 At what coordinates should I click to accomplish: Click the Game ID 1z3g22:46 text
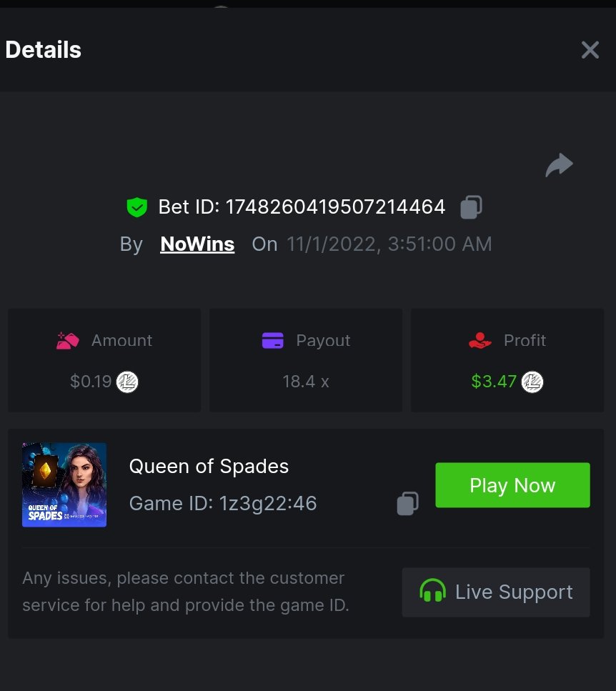[x=223, y=503]
